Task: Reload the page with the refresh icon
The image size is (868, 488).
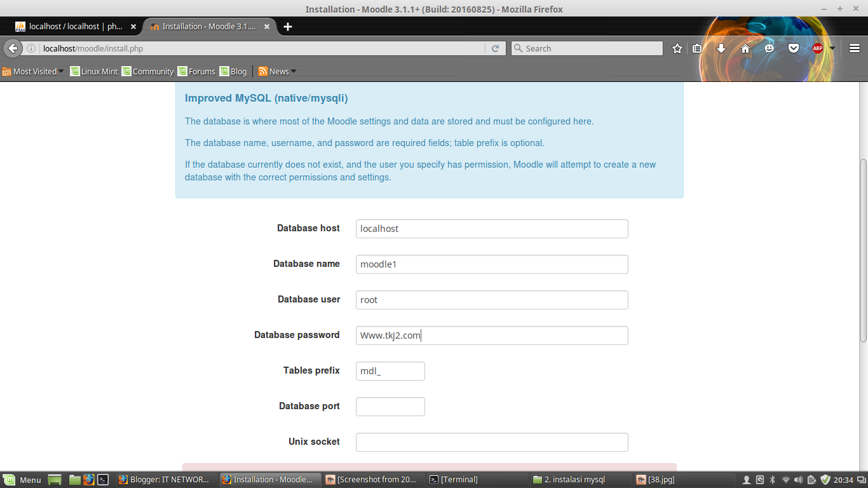Action: pos(496,48)
